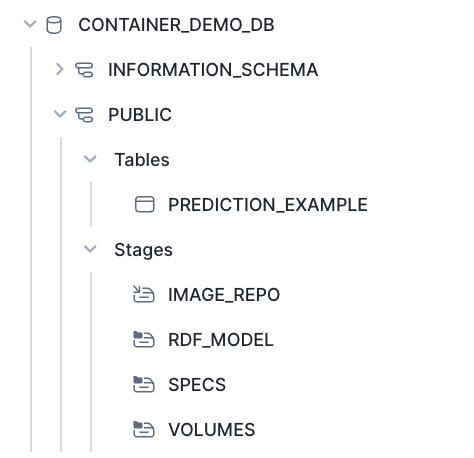Click the CONTAINER_DEMO_DB database name

click(176, 25)
